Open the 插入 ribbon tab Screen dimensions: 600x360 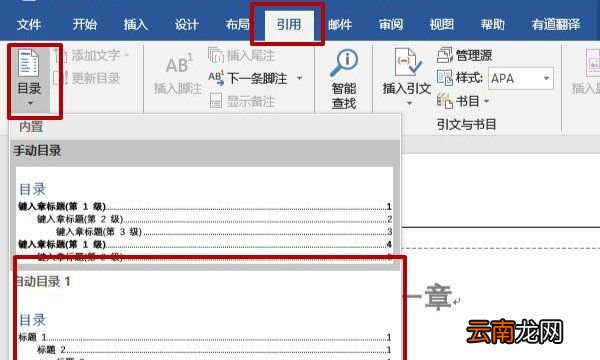(135, 25)
